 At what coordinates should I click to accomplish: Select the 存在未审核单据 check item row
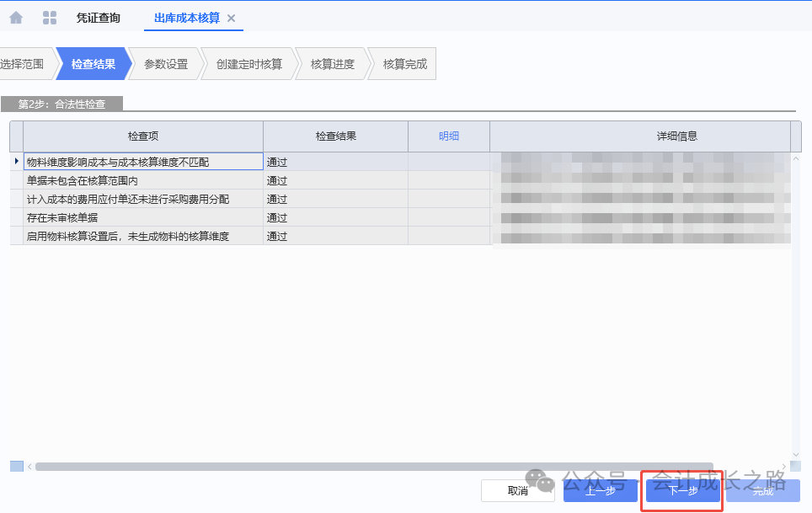[x=143, y=217]
